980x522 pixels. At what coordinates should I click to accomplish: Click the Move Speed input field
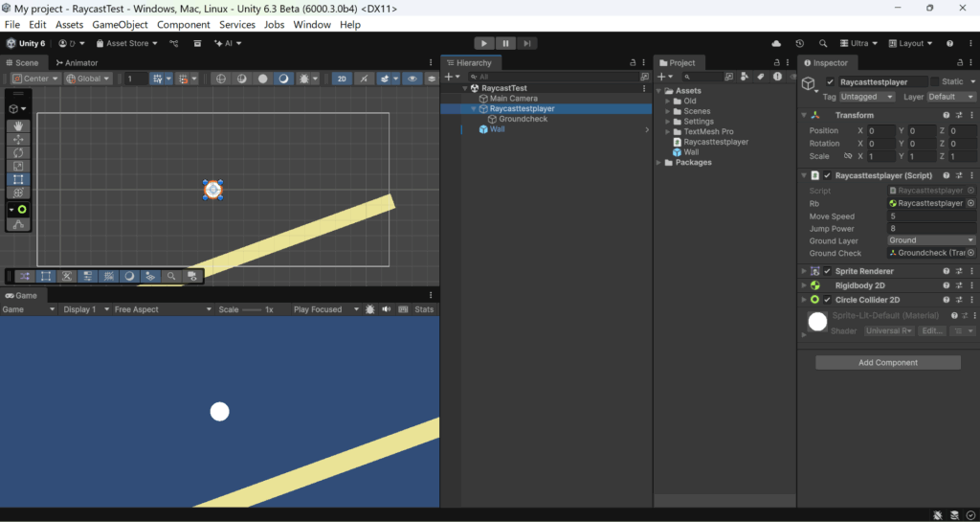[931, 216]
